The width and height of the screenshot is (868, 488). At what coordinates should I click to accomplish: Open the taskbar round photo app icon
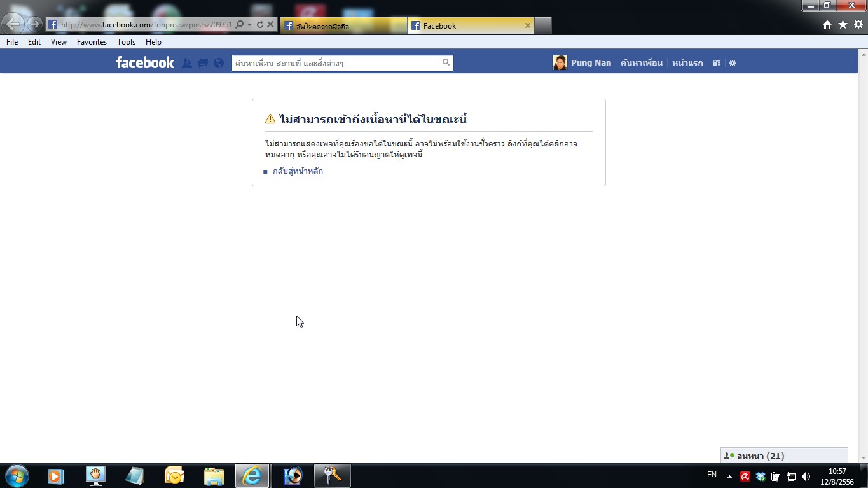point(293,476)
